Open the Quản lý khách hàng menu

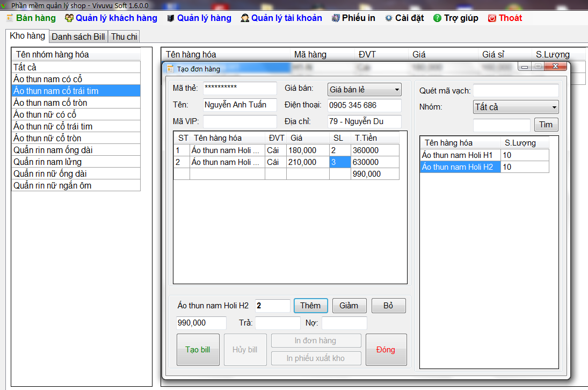[x=116, y=18]
